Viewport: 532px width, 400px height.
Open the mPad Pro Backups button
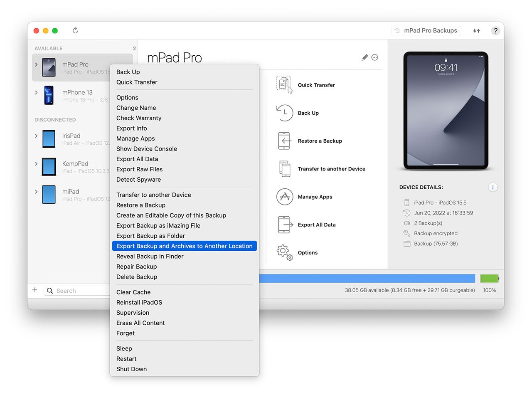coord(426,31)
